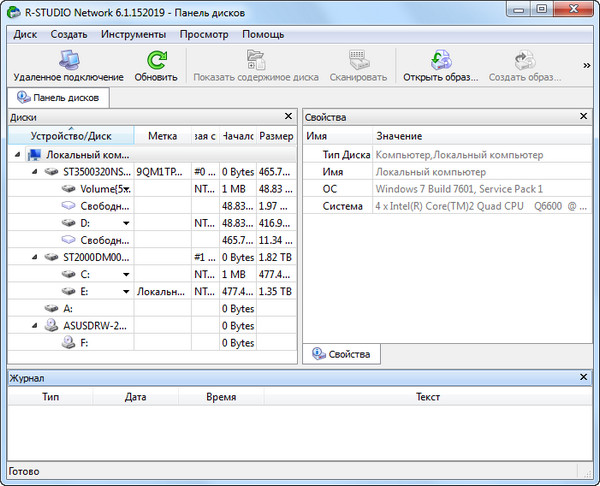Select the A: floppy drive
This screenshot has width=600, height=486.
[x=68, y=308]
